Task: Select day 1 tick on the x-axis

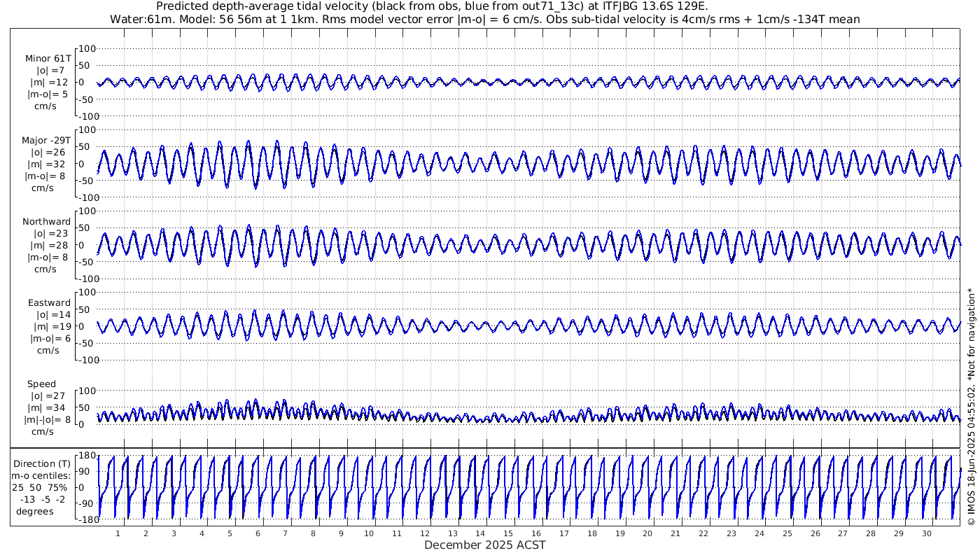Action: coord(118,533)
